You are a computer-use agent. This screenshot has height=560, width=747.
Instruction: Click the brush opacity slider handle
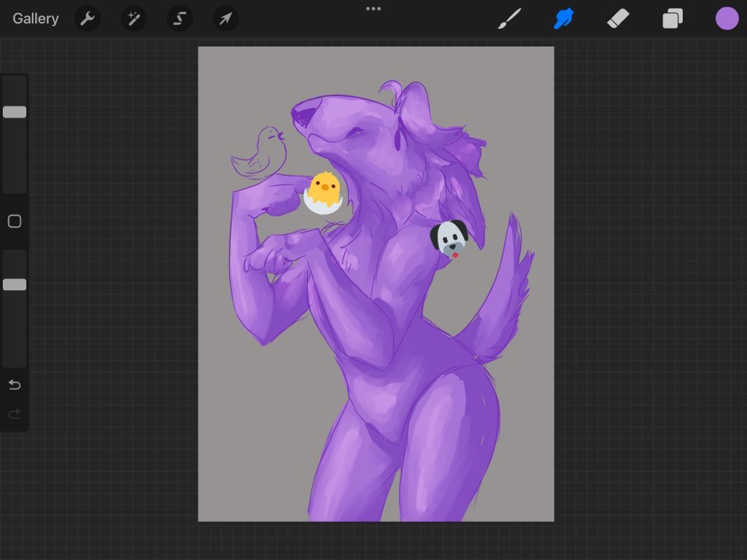tap(15, 285)
